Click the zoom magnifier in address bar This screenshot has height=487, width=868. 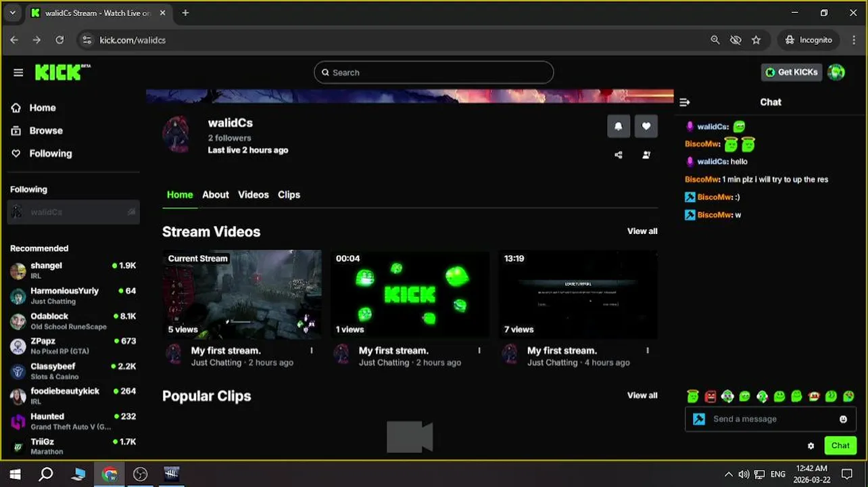pos(715,40)
